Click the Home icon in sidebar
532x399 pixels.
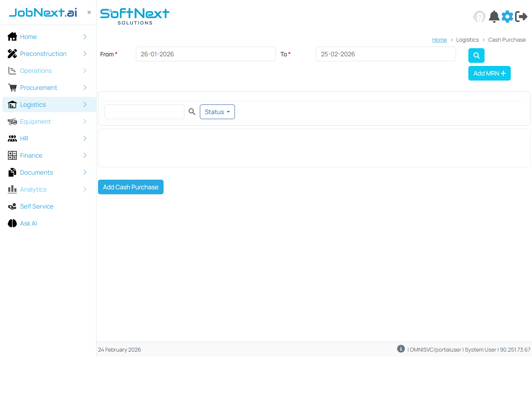(x=12, y=36)
